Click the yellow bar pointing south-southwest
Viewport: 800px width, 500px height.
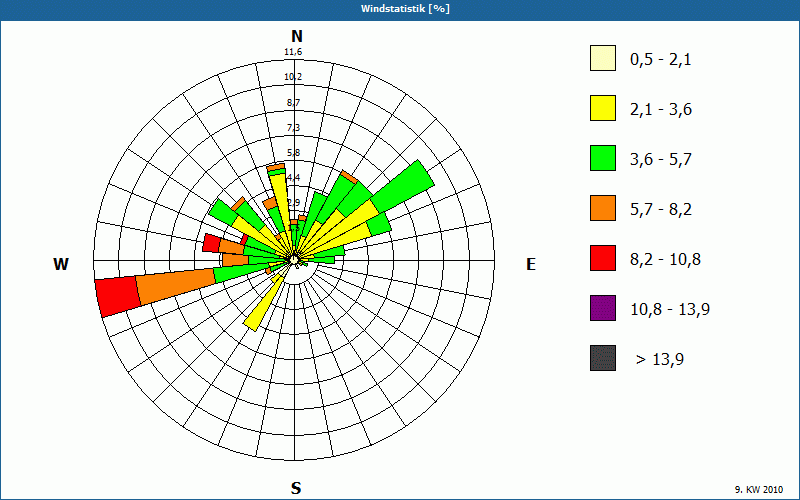(263, 305)
